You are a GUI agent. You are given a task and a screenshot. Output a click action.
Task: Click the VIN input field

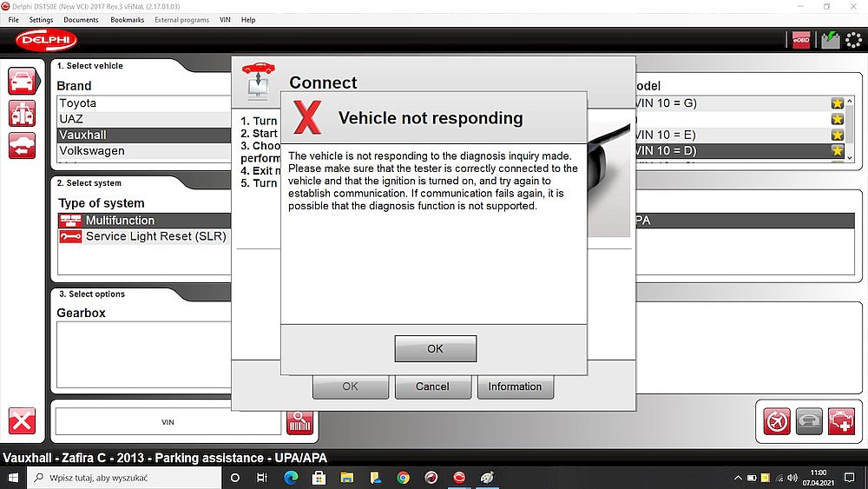[x=168, y=422]
